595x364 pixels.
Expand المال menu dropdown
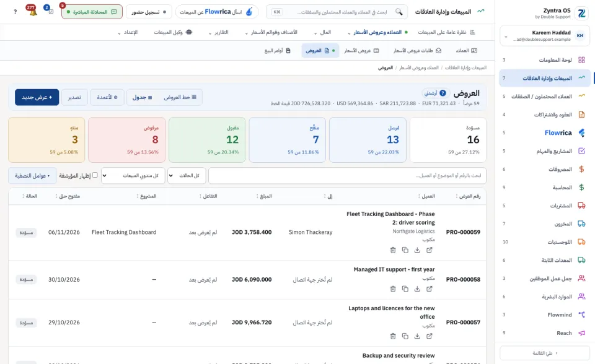point(323,32)
